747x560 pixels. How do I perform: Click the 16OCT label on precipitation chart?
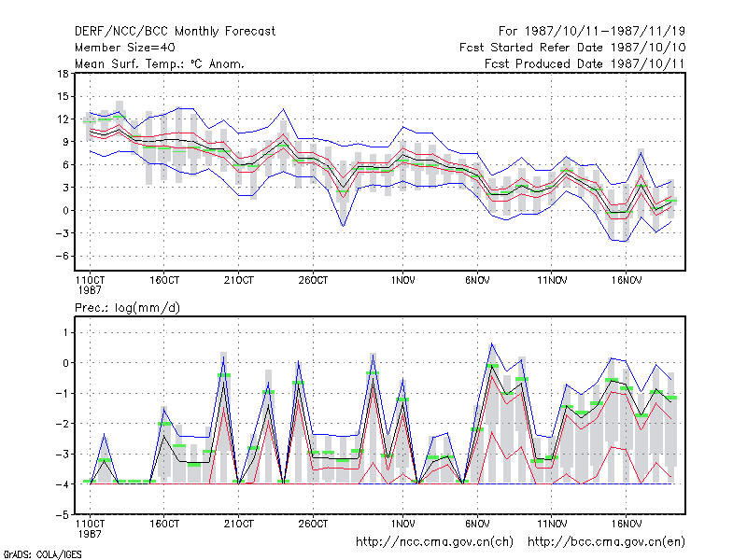click(x=164, y=524)
